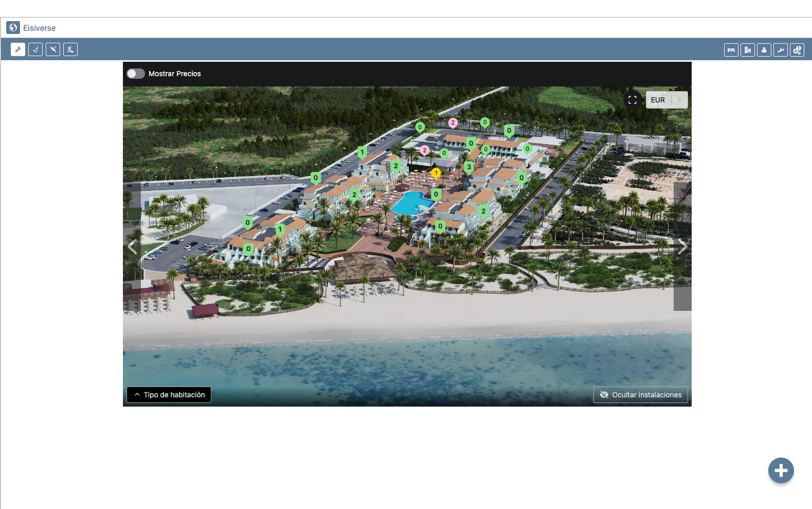Image resolution: width=812 pixels, height=509 pixels.
Task: Open the gears settings icon
Action: 797,50
